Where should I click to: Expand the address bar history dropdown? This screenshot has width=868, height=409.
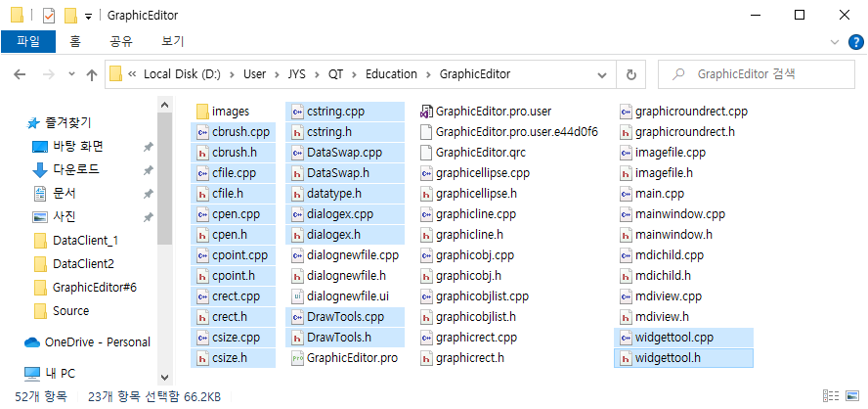point(602,74)
